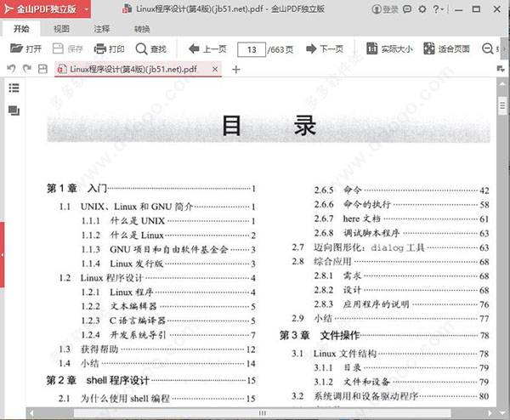The width and height of the screenshot is (510, 420).
Task: Set view to 实际大小
Action: tap(389, 48)
